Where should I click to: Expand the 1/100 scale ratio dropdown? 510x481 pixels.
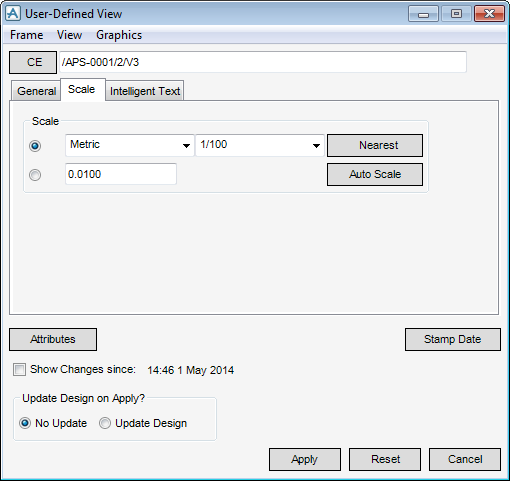click(x=260, y=145)
